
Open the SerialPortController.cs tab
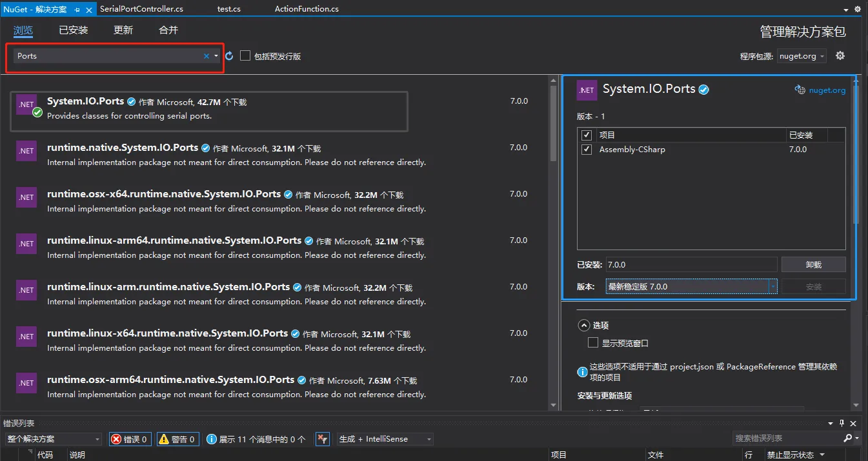tap(141, 9)
